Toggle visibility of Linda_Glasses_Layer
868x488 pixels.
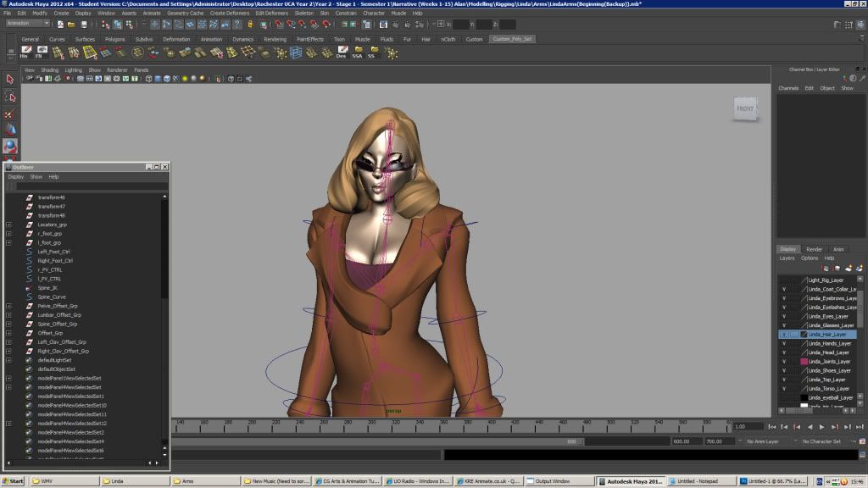[784, 325]
